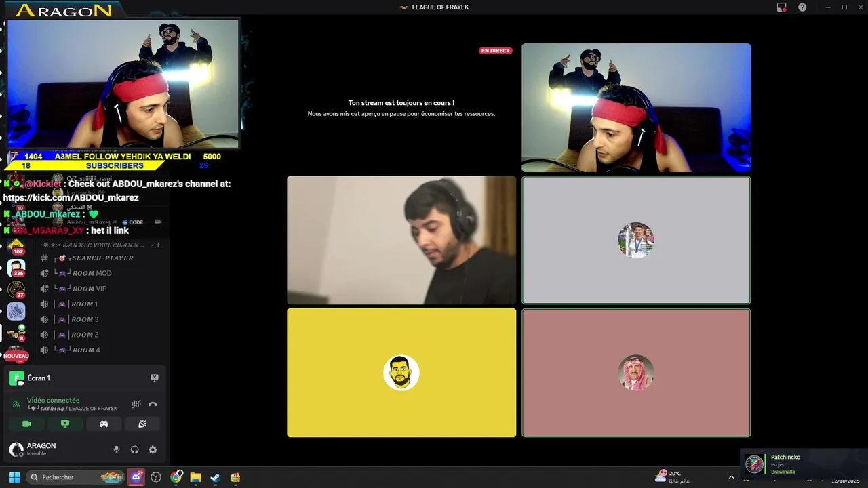Open the SEARCH-PLAYER text channel

pos(95,258)
